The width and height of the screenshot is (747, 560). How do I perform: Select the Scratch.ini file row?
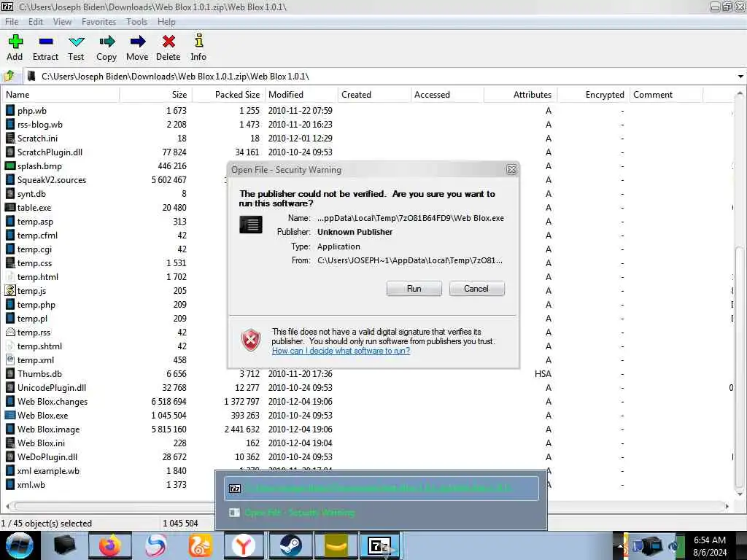(x=367, y=138)
